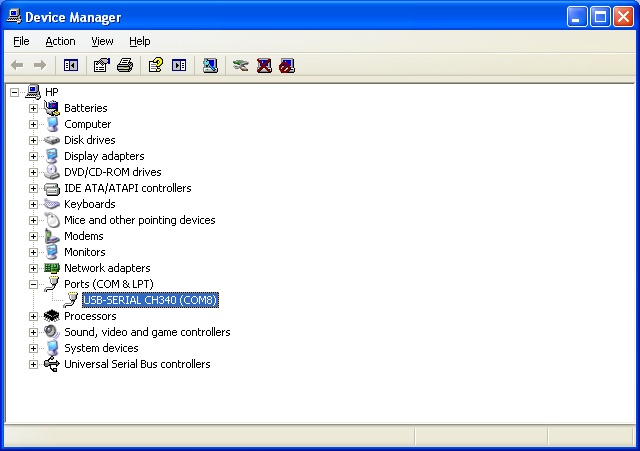
Task: Open the Action menu
Action: pyautogui.click(x=60, y=41)
